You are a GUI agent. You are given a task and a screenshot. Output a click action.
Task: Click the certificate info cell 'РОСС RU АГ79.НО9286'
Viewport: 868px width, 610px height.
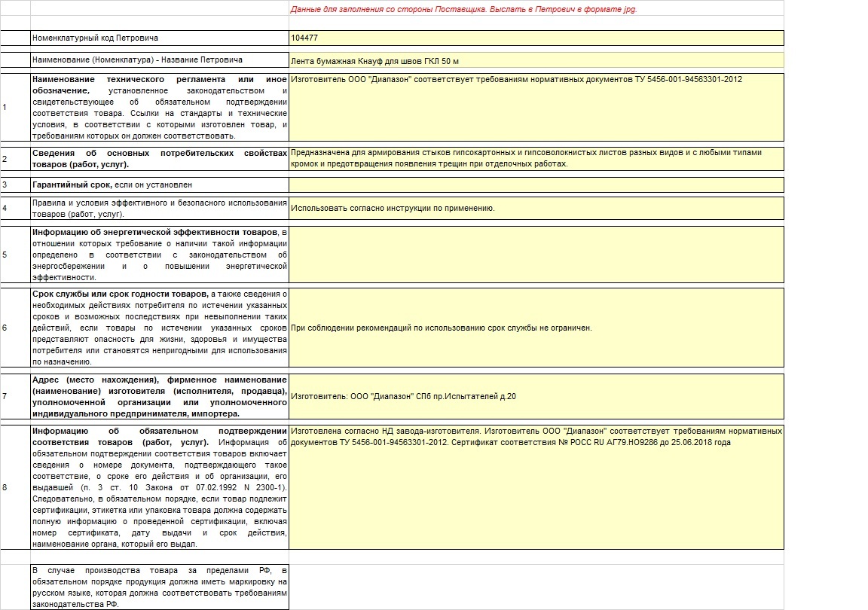(536, 487)
